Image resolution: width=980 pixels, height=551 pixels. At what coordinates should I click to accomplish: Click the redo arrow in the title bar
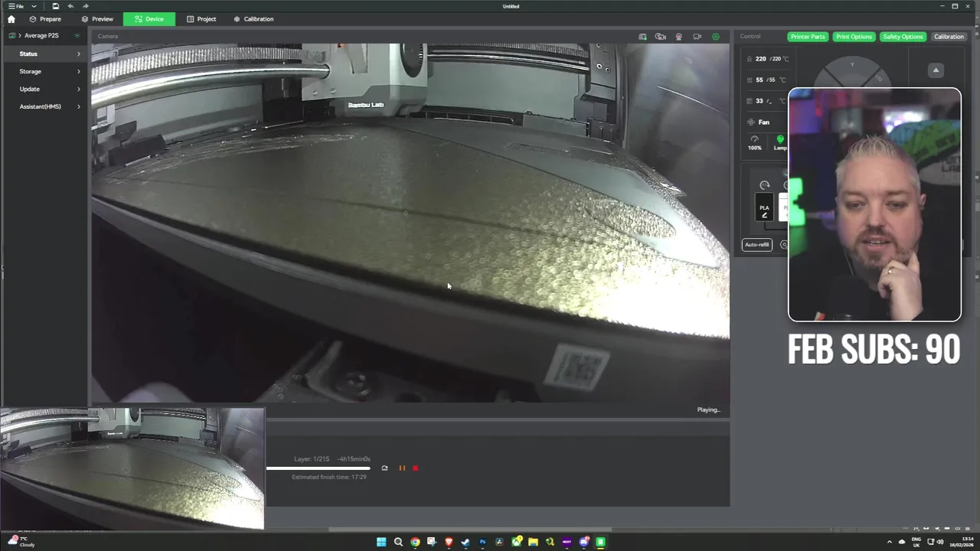(x=85, y=6)
